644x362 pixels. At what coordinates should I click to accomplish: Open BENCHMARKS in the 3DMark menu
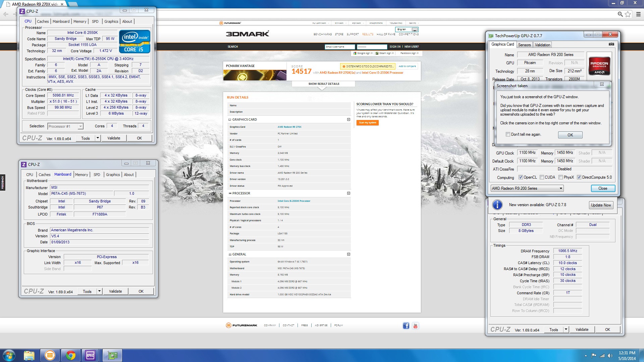[323, 34]
